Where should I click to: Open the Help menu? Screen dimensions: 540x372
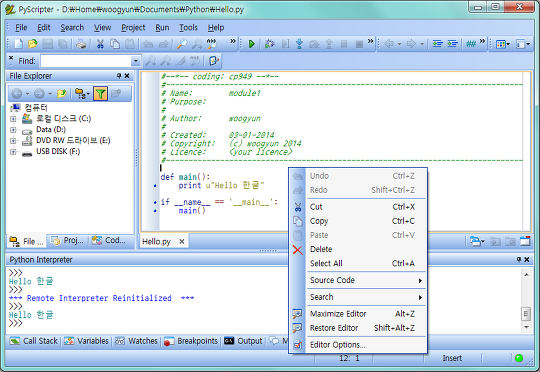click(x=216, y=28)
